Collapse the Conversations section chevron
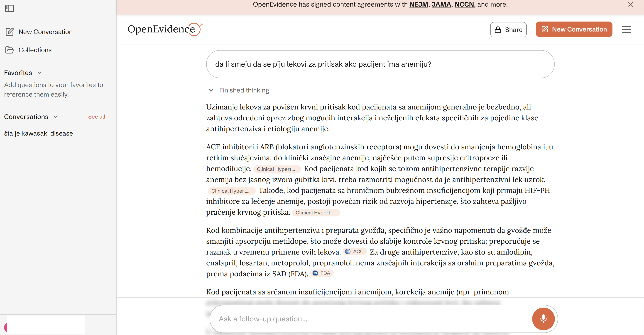Screen dimensions: 644x335 56,117
